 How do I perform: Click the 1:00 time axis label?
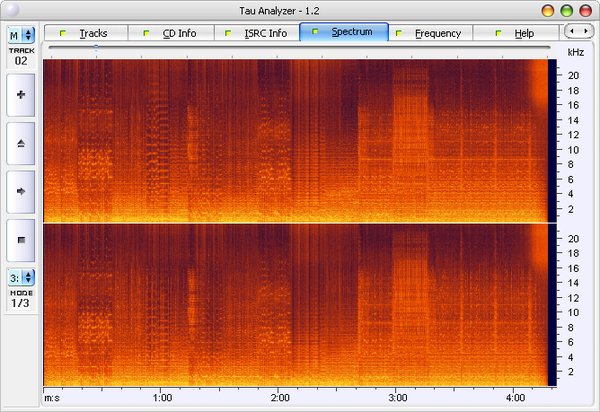[x=162, y=398]
